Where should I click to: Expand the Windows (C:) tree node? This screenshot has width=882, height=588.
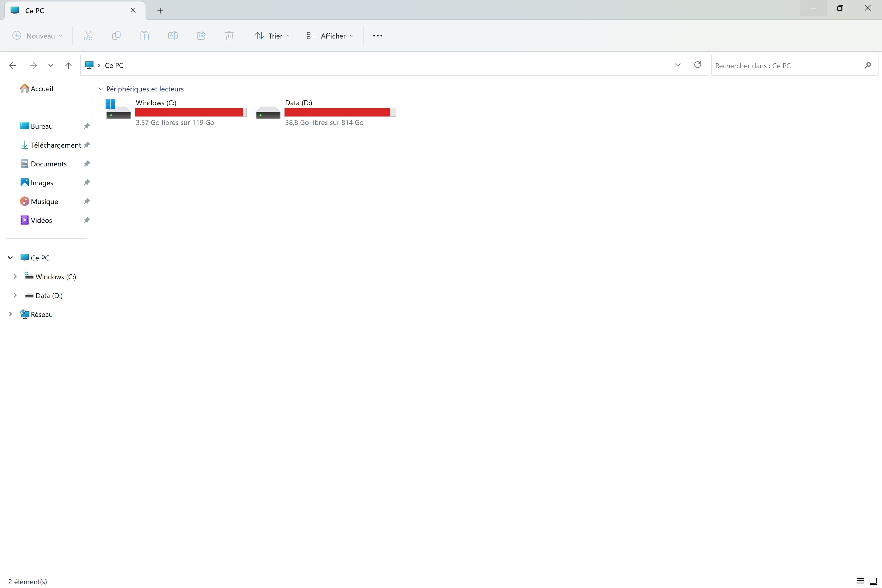pos(15,276)
